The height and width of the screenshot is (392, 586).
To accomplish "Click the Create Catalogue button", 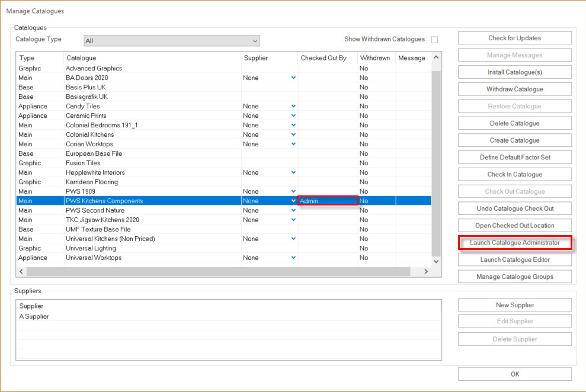I will click(x=515, y=140).
